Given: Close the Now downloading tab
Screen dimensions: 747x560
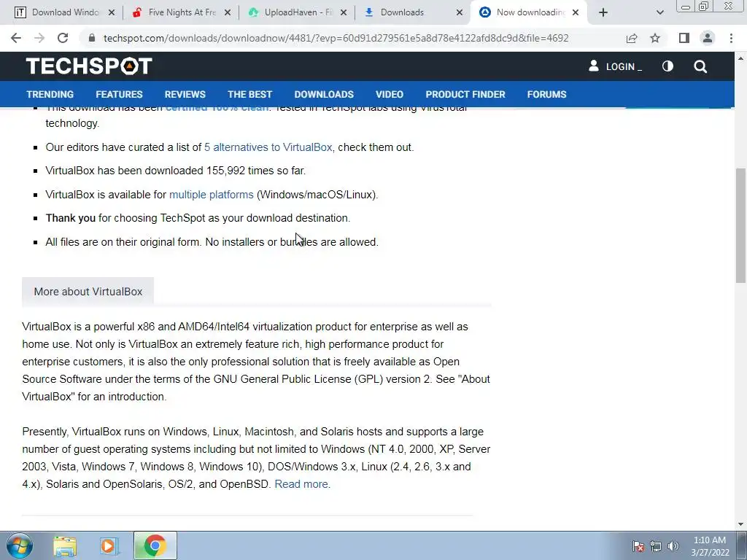Looking at the screenshot, I should 576,12.
